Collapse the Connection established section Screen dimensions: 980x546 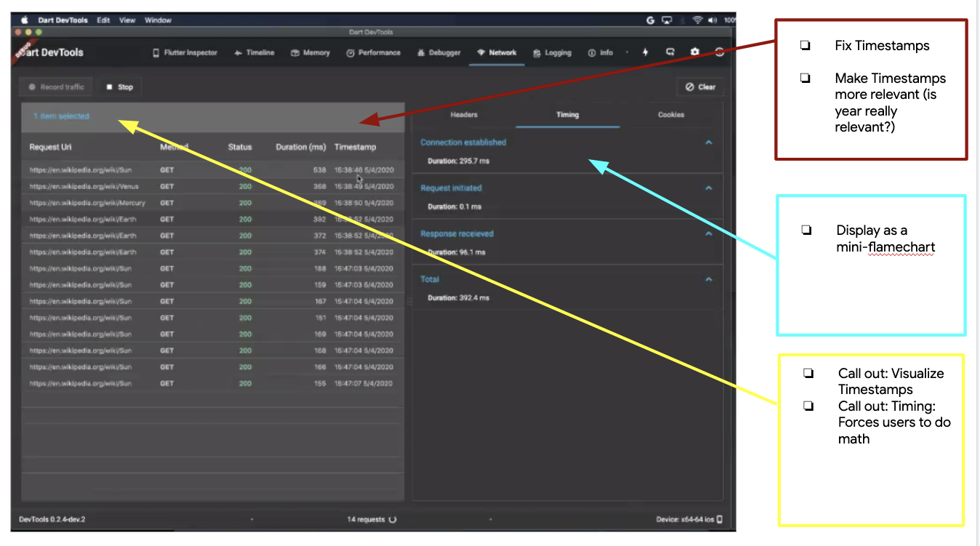(709, 142)
